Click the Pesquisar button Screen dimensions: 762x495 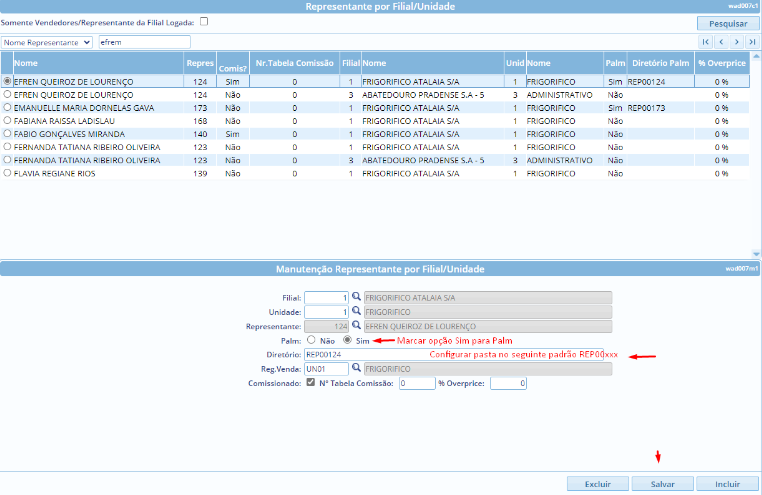point(728,23)
